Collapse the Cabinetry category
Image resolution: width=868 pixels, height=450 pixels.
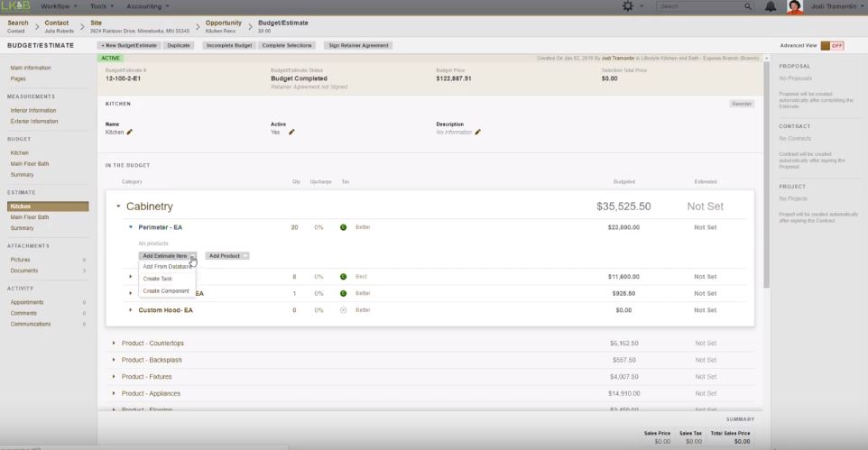coord(118,207)
